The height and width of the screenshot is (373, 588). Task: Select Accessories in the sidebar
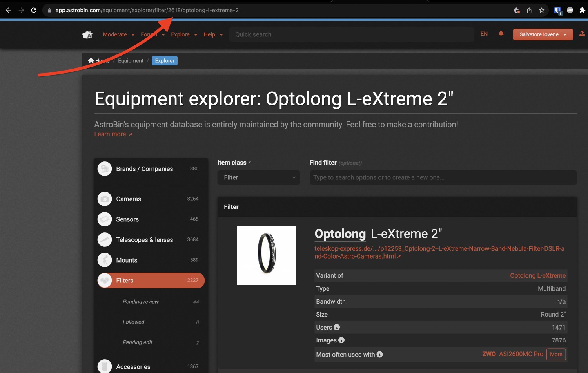pyautogui.click(x=151, y=366)
